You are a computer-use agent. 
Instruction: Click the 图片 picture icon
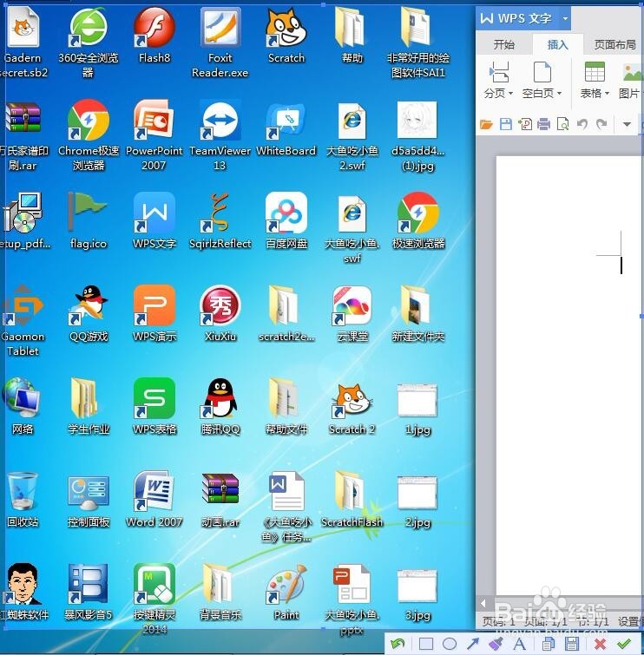pyautogui.click(x=632, y=71)
